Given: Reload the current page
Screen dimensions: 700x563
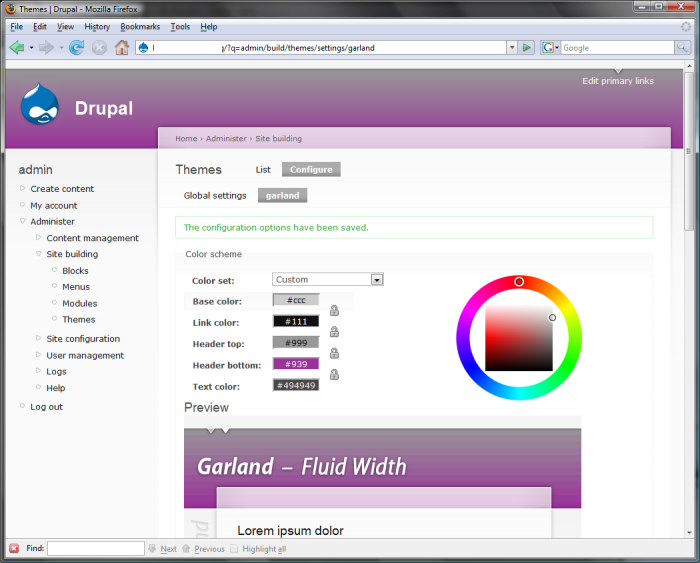Looking at the screenshot, I should coord(76,47).
